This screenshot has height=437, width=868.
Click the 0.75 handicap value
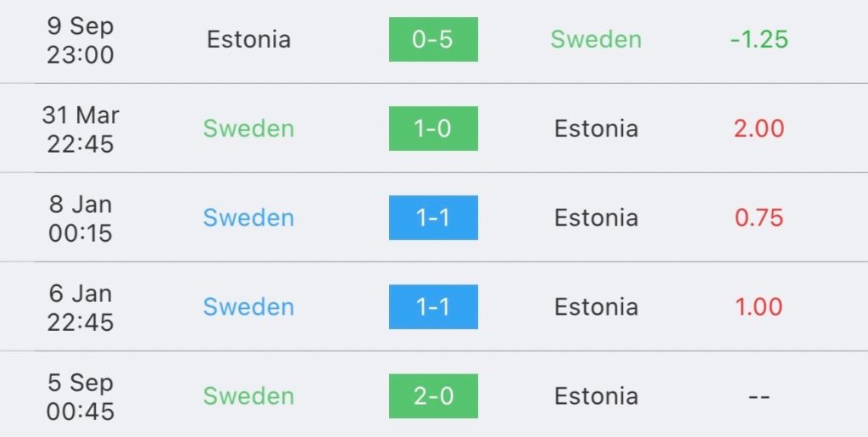pyautogui.click(x=759, y=218)
